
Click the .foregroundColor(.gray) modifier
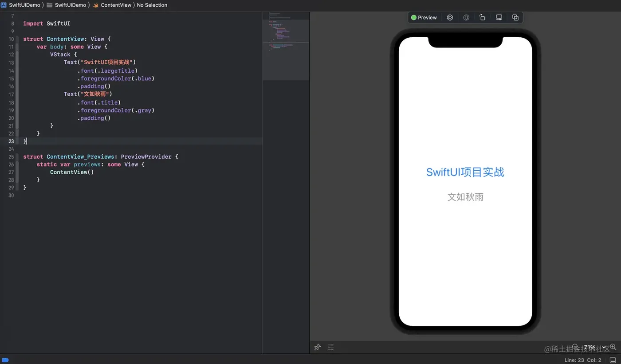tap(116, 110)
